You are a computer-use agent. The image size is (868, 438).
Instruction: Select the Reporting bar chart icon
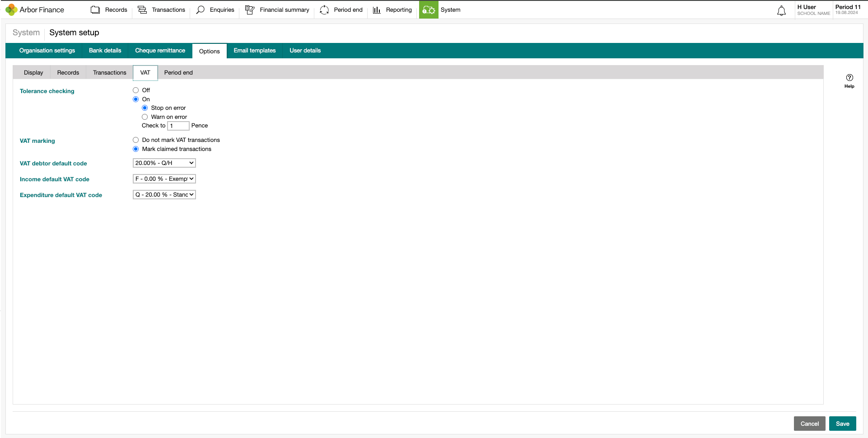377,9
